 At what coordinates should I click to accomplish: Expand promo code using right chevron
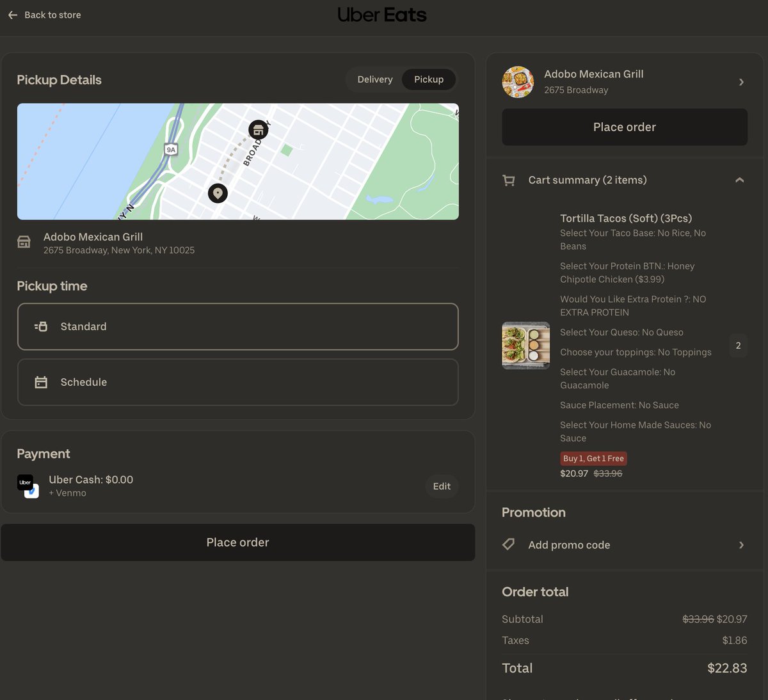pos(741,545)
